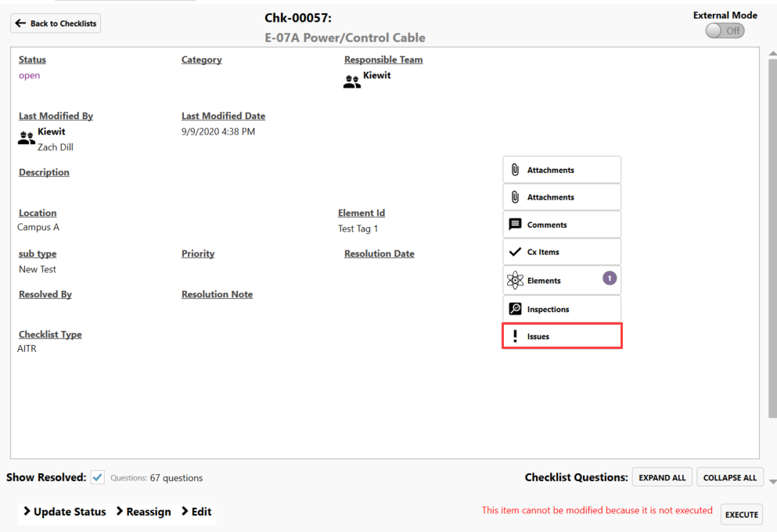Go back to Checklists
The height and width of the screenshot is (532, 777).
pyautogui.click(x=56, y=23)
